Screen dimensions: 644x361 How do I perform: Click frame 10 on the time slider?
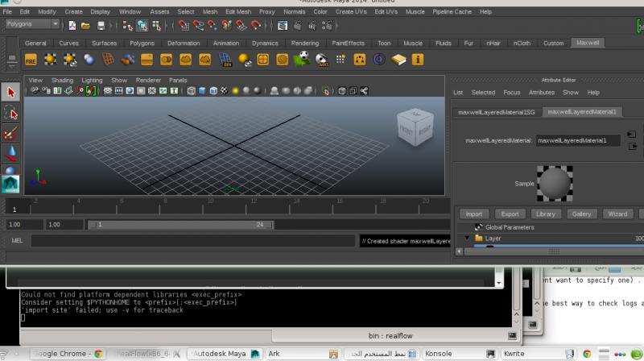point(210,205)
